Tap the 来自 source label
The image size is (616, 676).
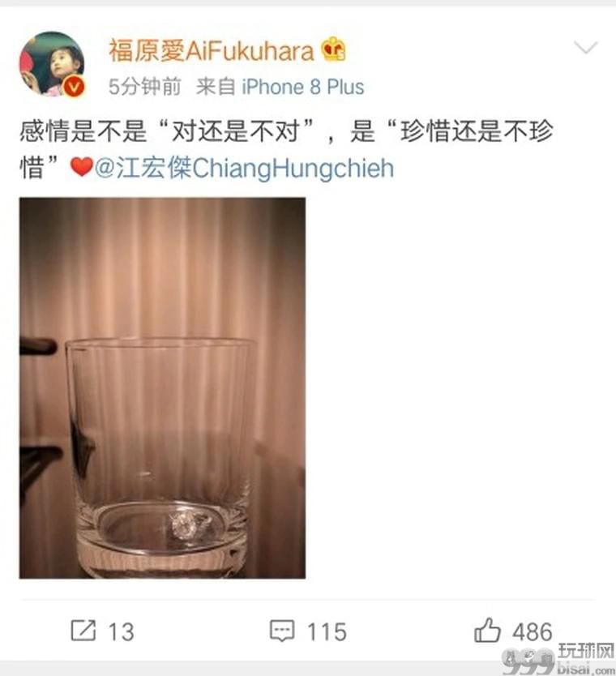pos(216,87)
